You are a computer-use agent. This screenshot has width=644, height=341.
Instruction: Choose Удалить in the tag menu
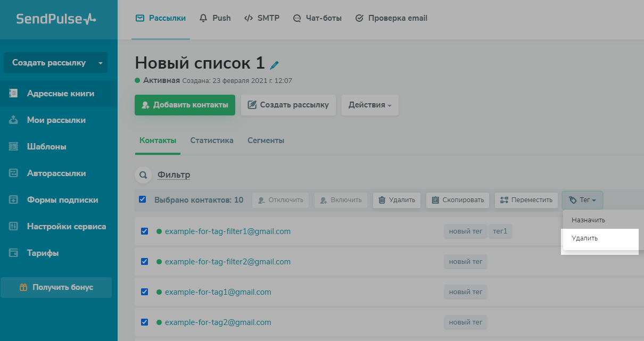pos(584,238)
